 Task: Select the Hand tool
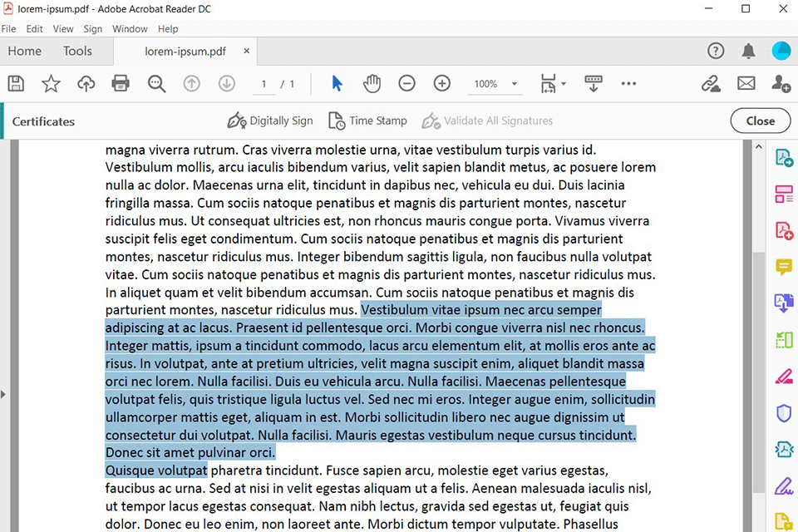pos(372,83)
